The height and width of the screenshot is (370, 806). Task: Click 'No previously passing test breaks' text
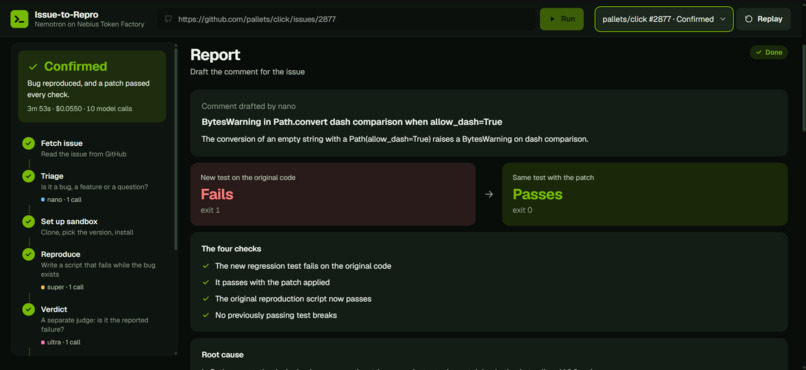(x=276, y=315)
